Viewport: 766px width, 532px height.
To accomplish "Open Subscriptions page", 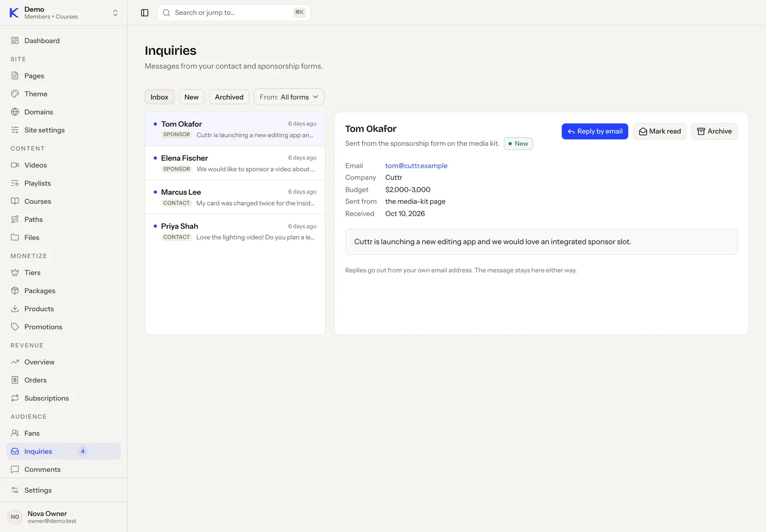I will click(63, 398).
